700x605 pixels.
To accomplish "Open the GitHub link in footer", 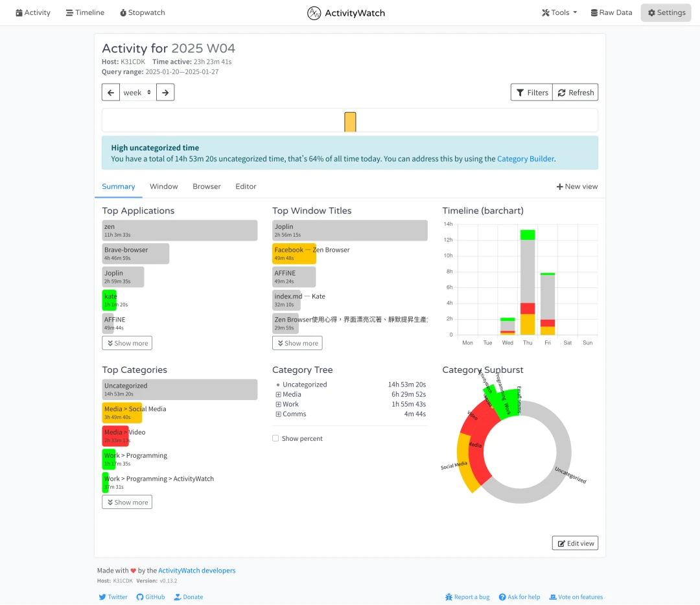I will pyautogui.click(x=150, y=597).
